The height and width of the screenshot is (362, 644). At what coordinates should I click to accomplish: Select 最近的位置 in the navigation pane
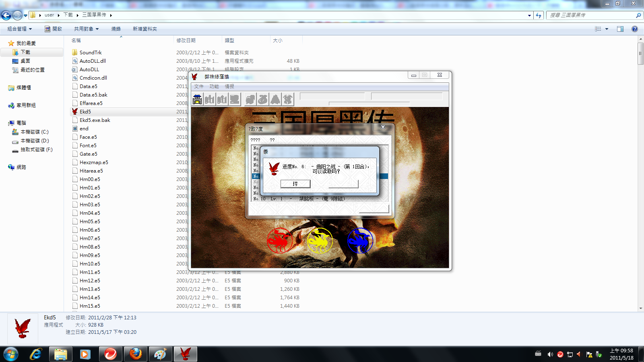tap(33, 70)
